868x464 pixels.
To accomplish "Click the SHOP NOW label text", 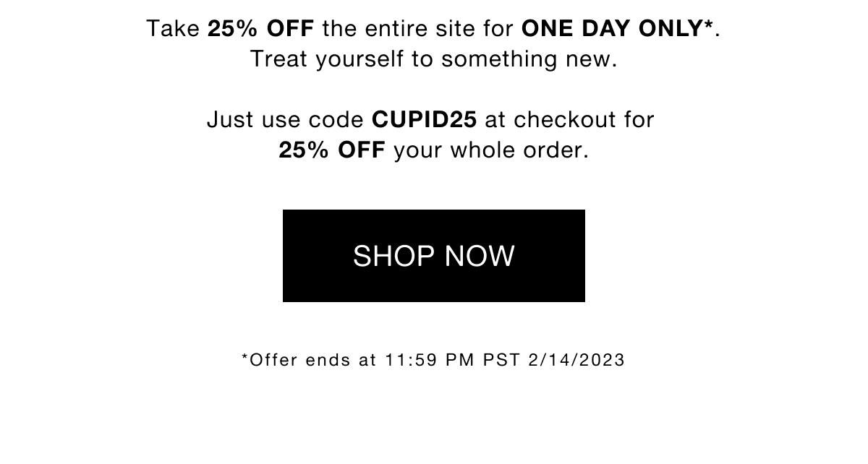I will click(x=434, y=255).
